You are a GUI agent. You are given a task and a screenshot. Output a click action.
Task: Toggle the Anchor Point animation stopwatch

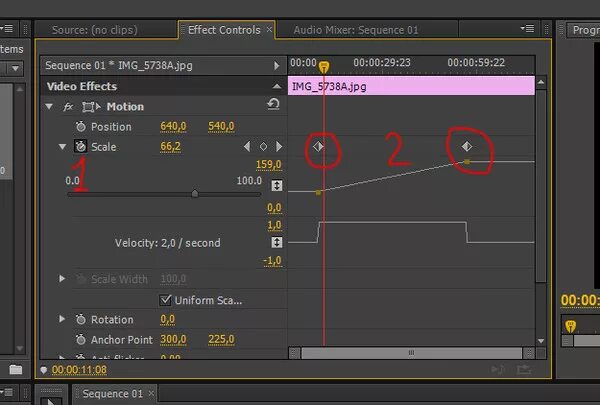tap(80, 339)
